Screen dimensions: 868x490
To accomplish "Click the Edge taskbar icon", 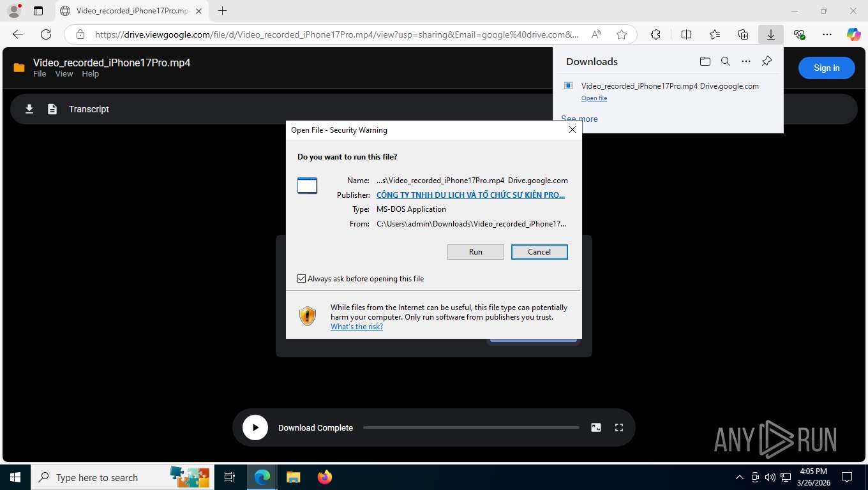I will pyautogui.click(x=262, y=477).
